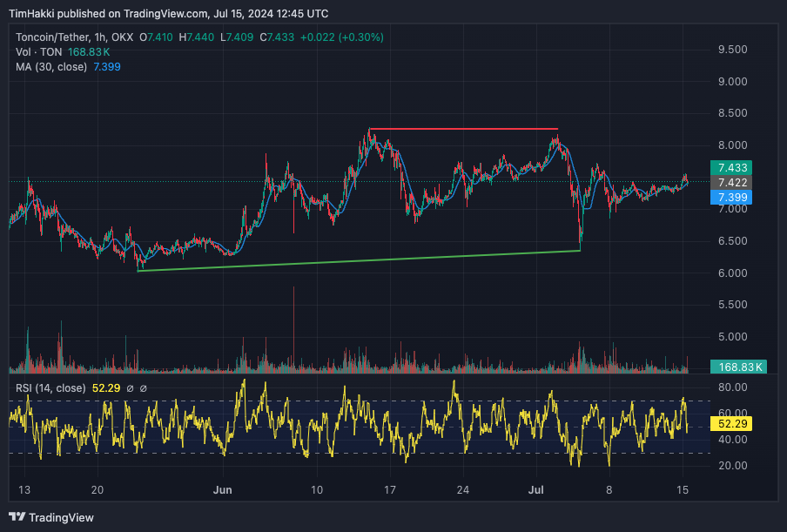The image size is (787, 532).
Task: Click the open value O7.410 in legend
Action: 156,37
